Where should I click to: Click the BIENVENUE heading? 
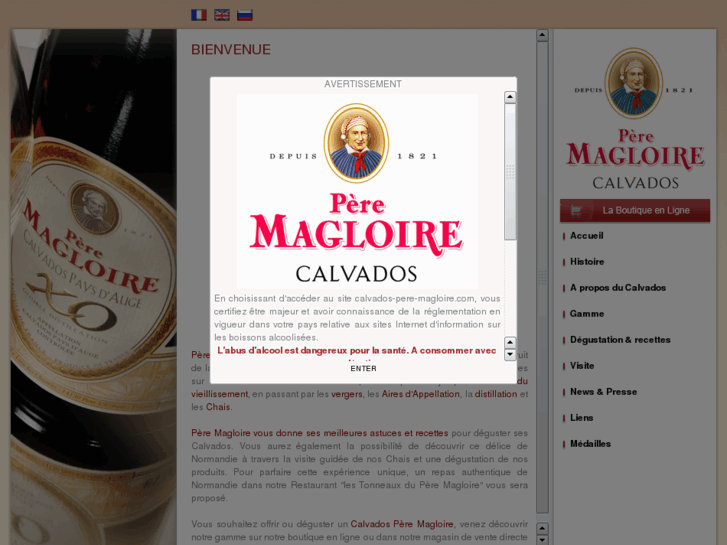231,50
